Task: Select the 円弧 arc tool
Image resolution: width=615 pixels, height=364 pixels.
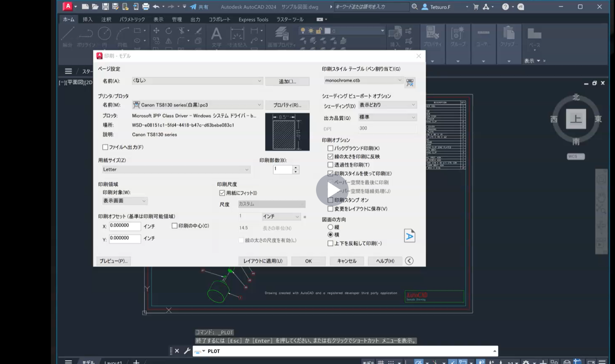Action: [x=122, y=37]
